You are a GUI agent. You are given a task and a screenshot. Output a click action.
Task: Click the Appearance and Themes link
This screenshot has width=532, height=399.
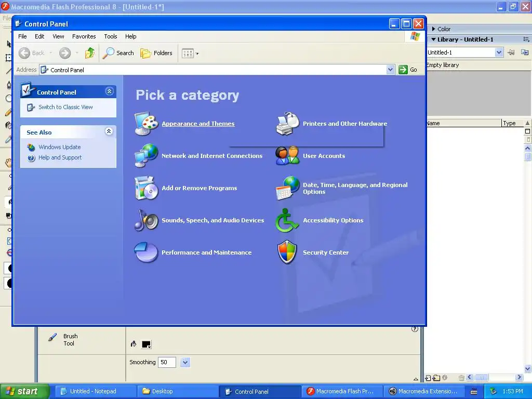point(198,124)
